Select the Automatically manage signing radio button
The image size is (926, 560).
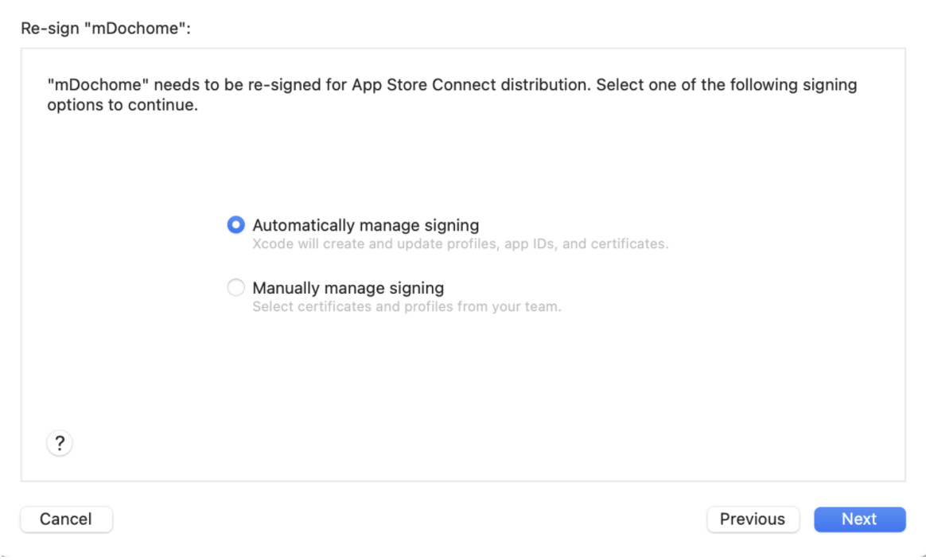click(235, 225)
